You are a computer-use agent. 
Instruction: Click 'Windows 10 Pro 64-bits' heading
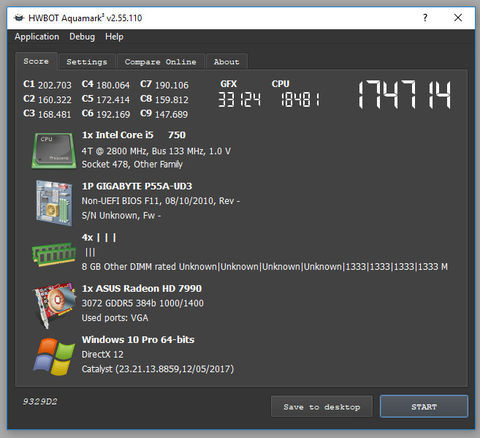click(138, 340)
